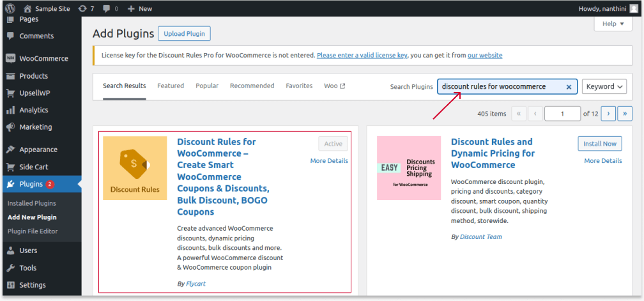Click the previous page arrow button
Screen dimensions: 644x301
535,114
